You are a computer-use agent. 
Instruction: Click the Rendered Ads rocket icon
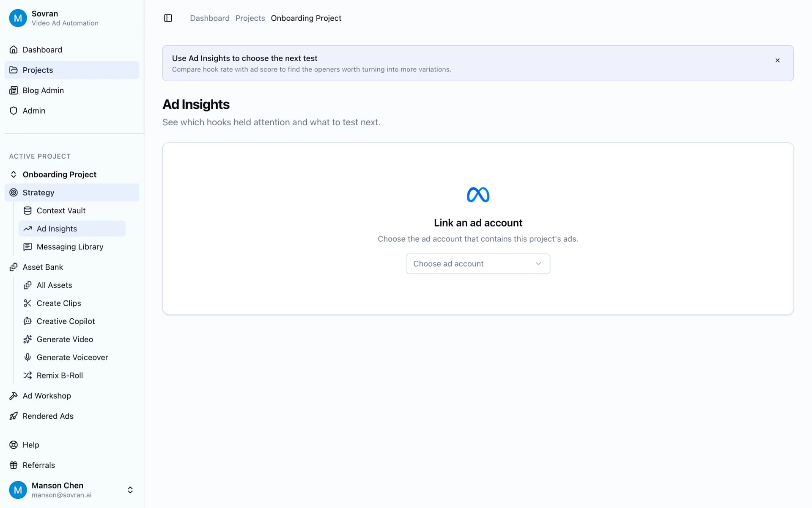14,416
